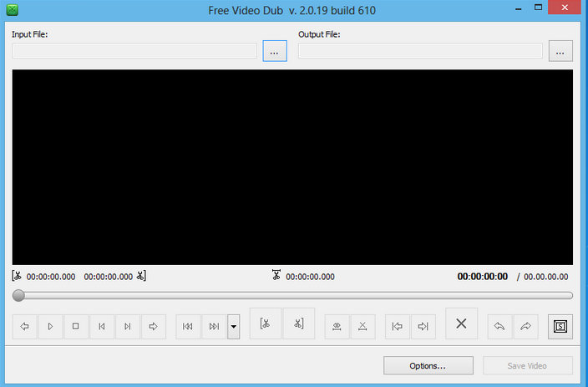
Task: Click the boxed S button in the toolbar
Action: [x=560, y=327]
